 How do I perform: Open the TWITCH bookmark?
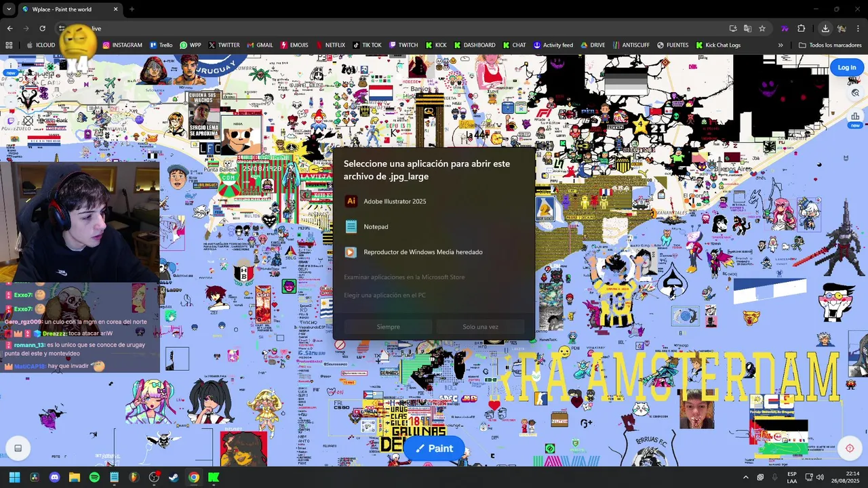coord(403,45)
